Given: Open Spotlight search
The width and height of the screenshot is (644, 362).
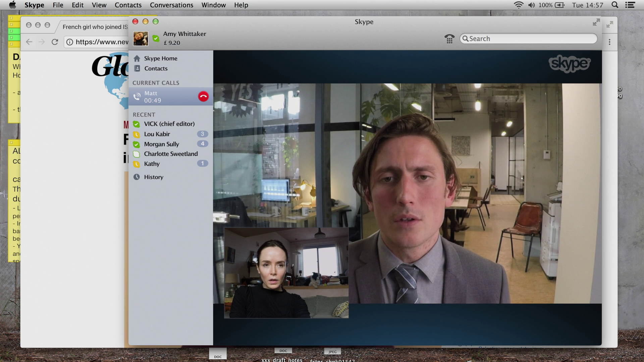Looking at the screenshot, I should (615, 5).
